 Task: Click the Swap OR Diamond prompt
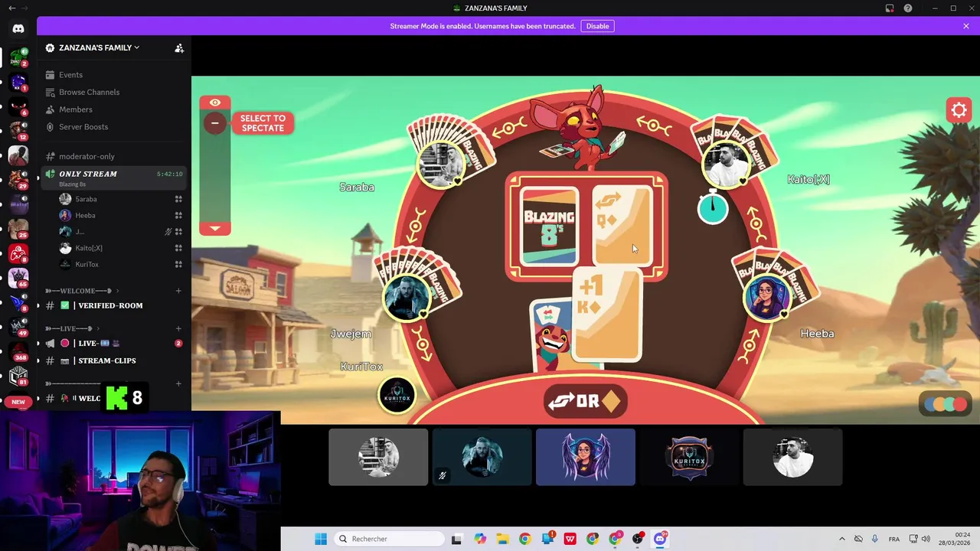pyautogui.click(x=586, y=402)
